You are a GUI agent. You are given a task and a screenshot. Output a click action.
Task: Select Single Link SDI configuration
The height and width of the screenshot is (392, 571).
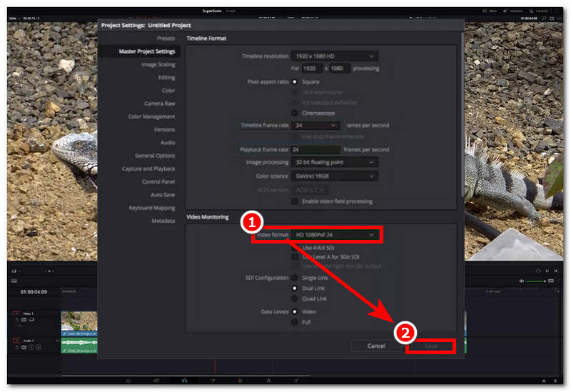coord(295,278)
